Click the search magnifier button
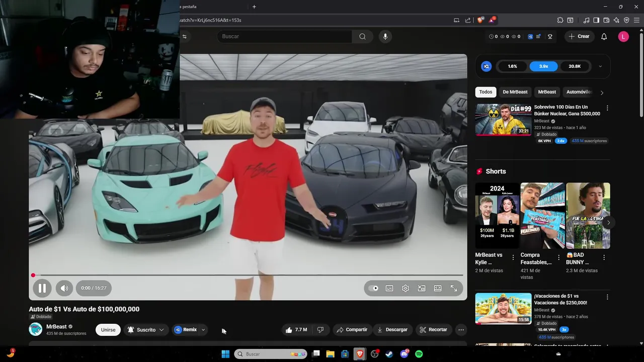The height and width of the screenshot is (362, 644). click(x=362, y=36)
